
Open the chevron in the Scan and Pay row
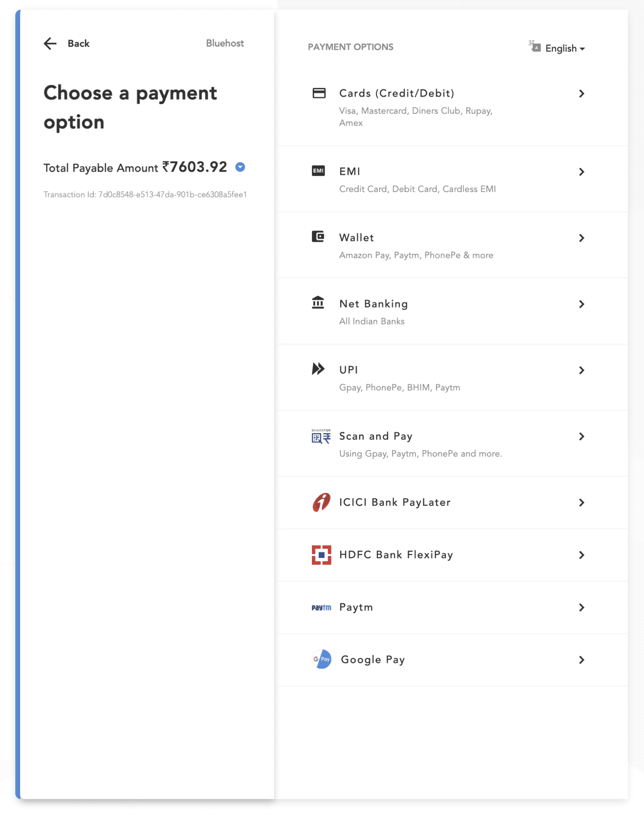[581, 436]
